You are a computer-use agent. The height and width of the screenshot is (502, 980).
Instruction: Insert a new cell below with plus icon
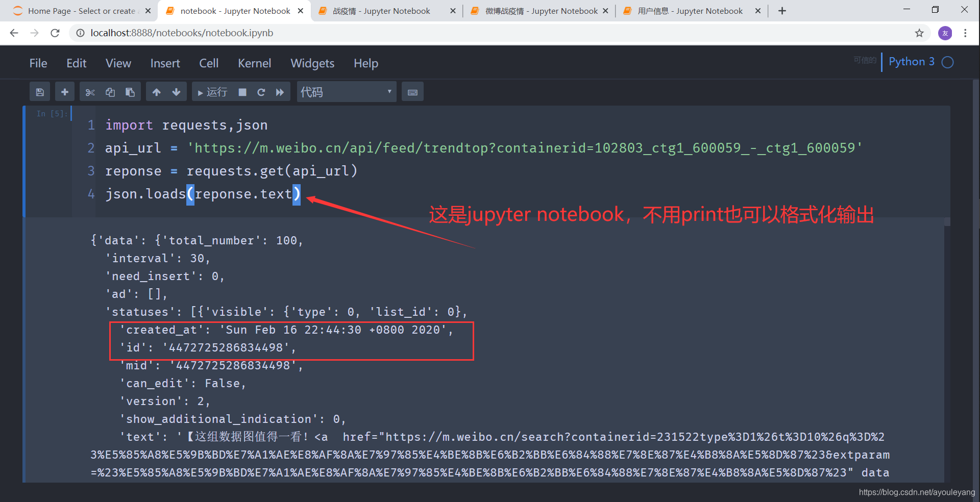tap(65, 92)
